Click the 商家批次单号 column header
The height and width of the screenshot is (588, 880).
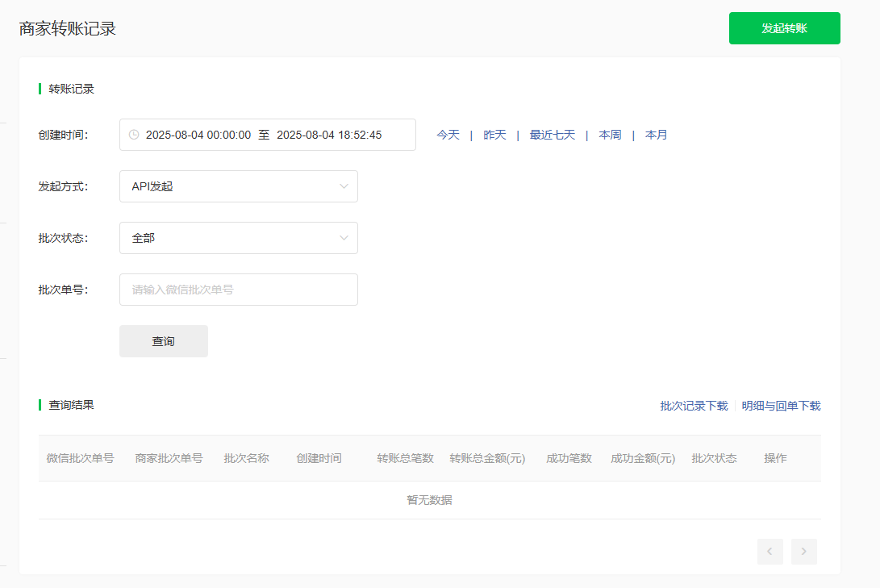click(169, 458)
